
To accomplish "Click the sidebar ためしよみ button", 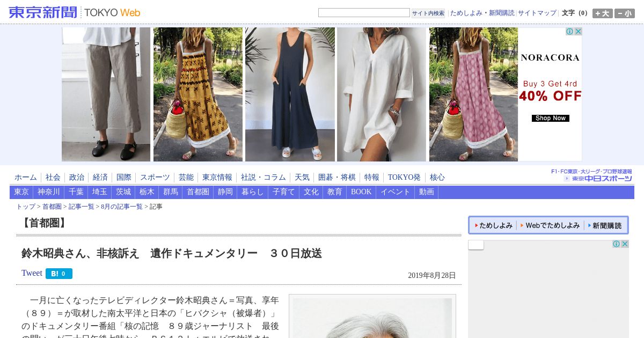I will [494, 226].
